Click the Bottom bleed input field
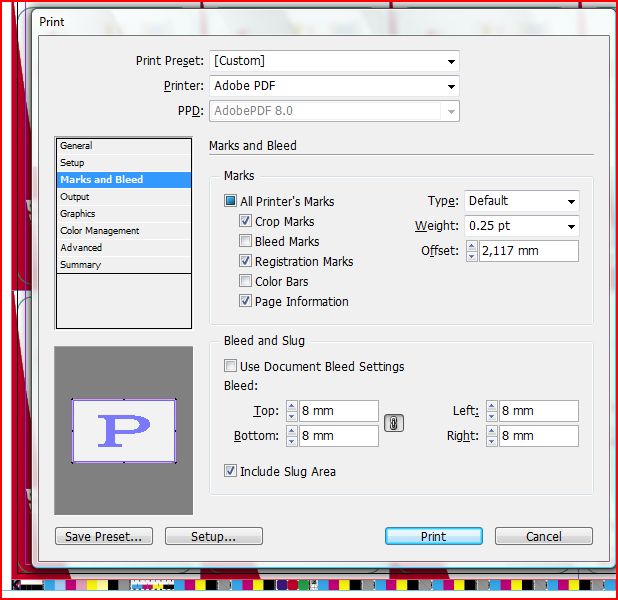Image resolution: width=618 pixels, height=600 pixels. click(x=339, y=436)
